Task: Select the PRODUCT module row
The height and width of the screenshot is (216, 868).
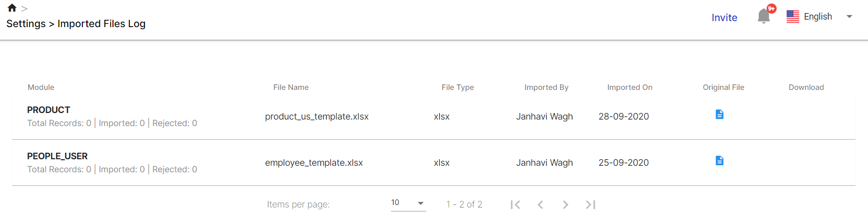Action: 434,117
